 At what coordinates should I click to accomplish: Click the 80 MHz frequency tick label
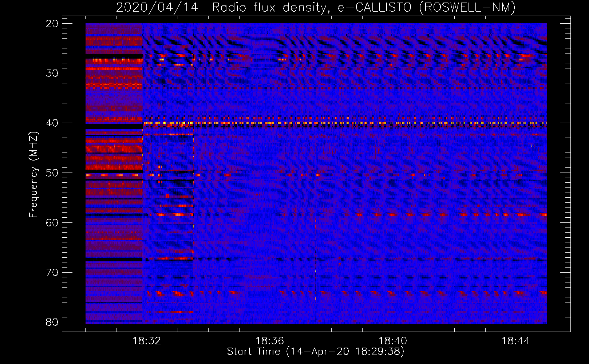click(x=52, y=322)
